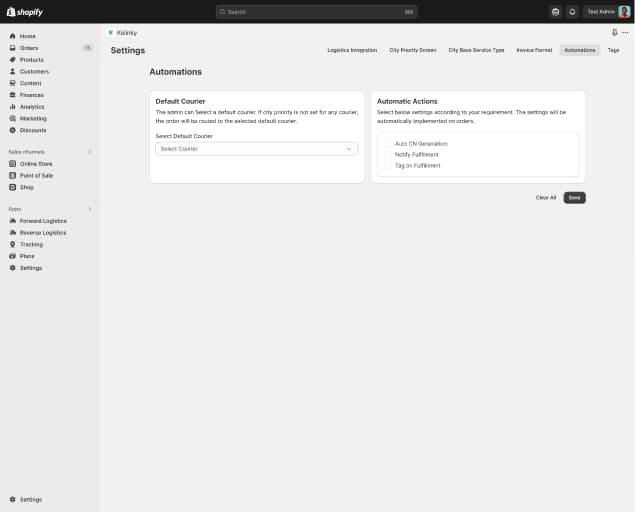The width and height of the screenshot is (635, 512).
Task: Open the Select Courier dropdown
Action: coord(256,149)
